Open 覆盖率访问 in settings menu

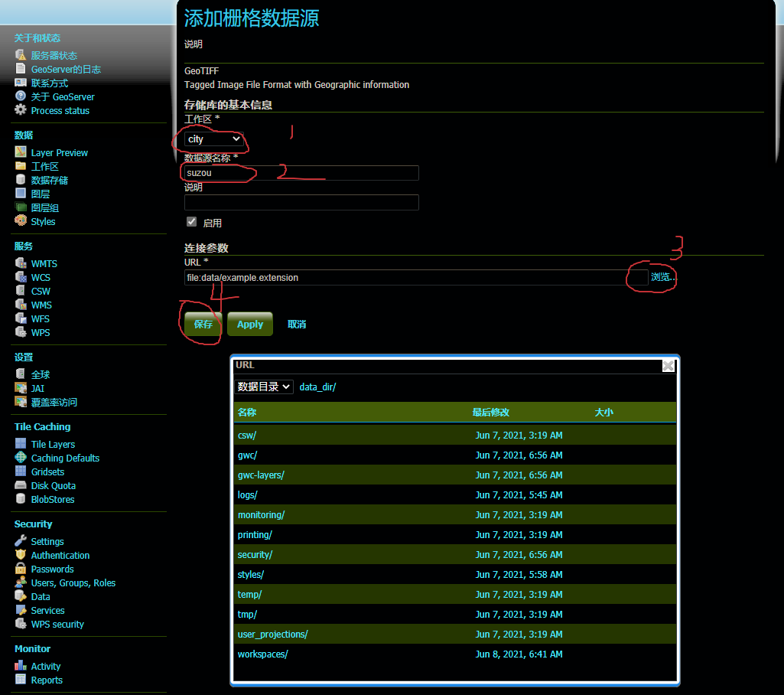click(x=54, y=403)
